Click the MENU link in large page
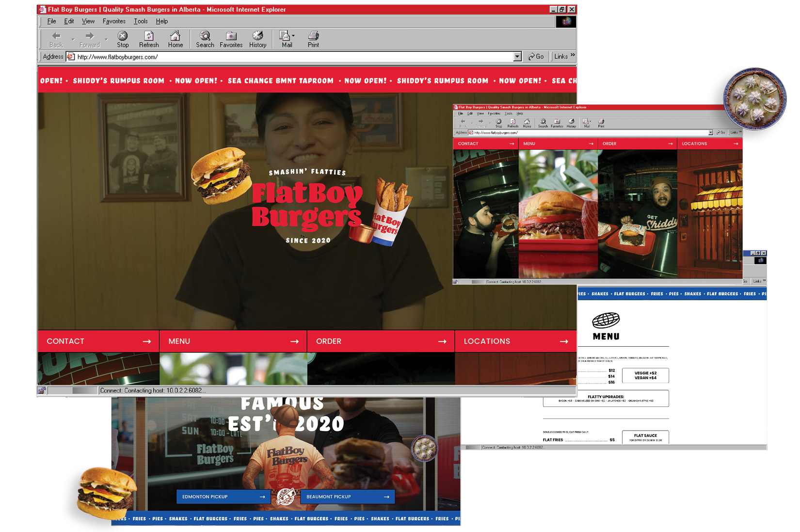Image resolution: width=800 pixels, height=532 pixels. tap(233, 341)
